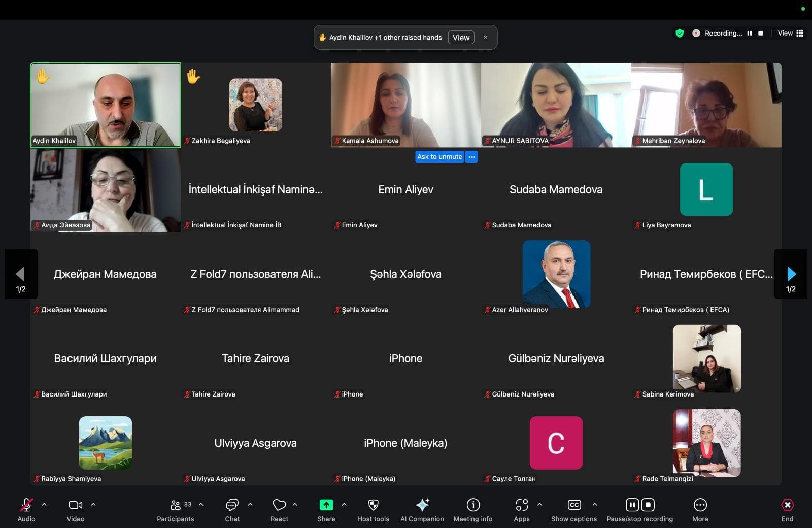Click the More options icon

click(x=700, y=505)
